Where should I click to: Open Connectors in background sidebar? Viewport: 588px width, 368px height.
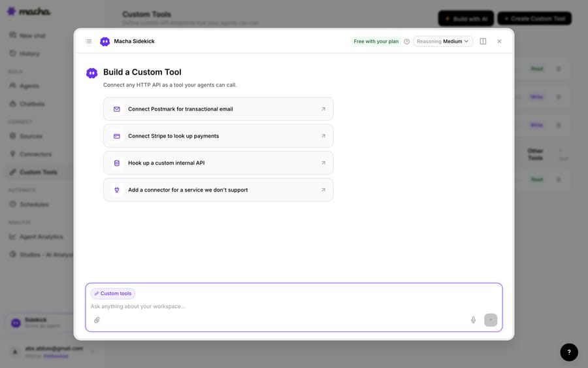pyautogui.click(x=30, y=154)
